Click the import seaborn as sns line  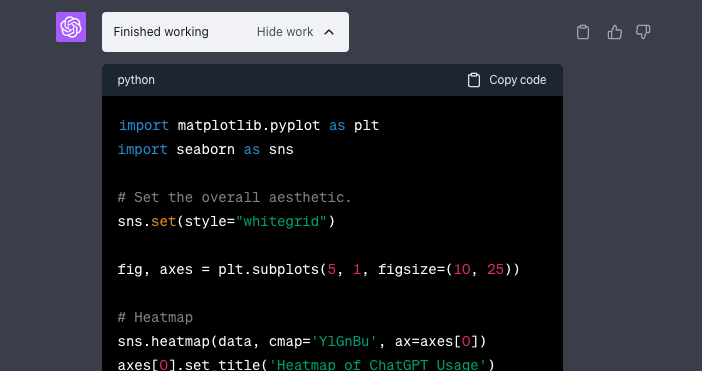click(205, 149)
